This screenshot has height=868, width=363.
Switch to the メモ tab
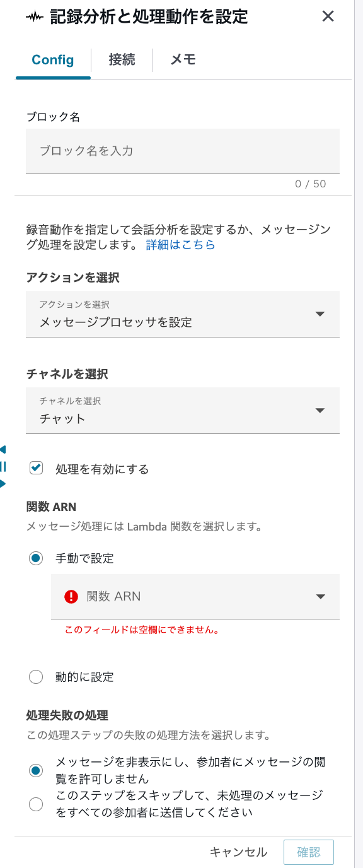point(182,61)
